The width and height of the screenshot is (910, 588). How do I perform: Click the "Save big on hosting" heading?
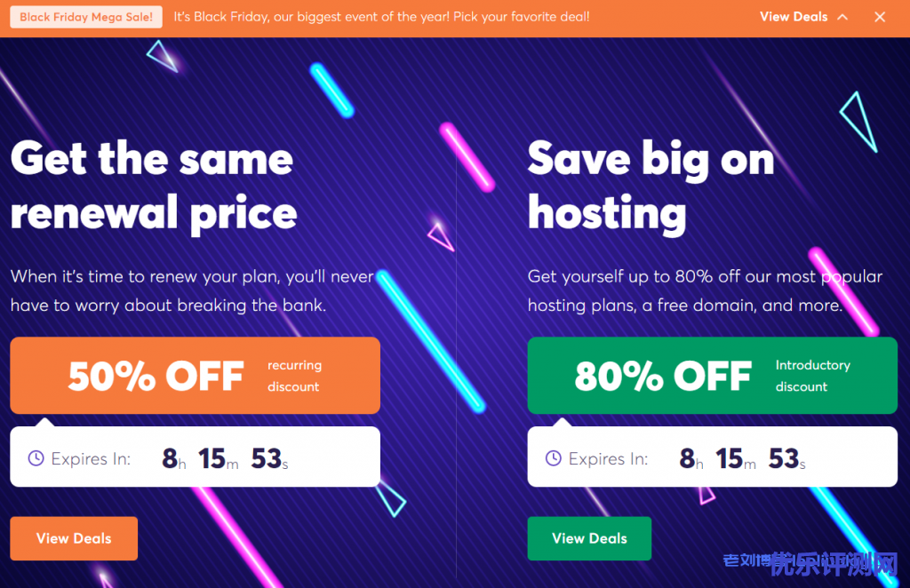pos(650,186)
